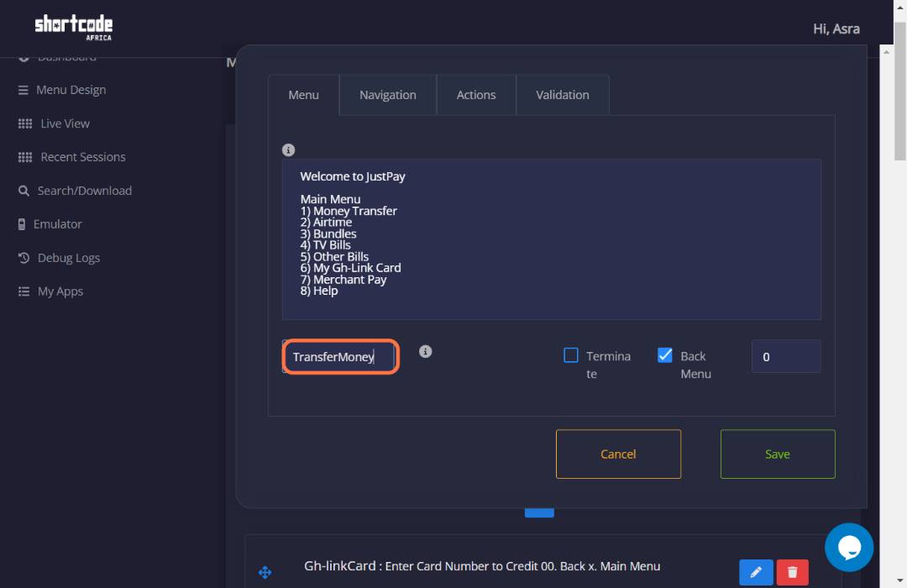This screenshot has width=907, height=588.
Task: Click the Search/Download magnifier icon
Action: [x=24, y=191]
